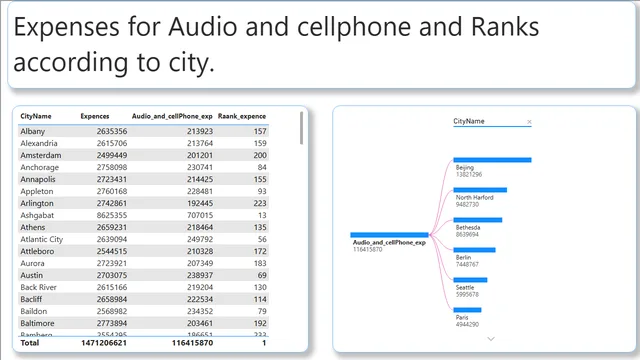Select the Bethesda bar node
This screenshot has width=640, height=360.
coord(478,220)
